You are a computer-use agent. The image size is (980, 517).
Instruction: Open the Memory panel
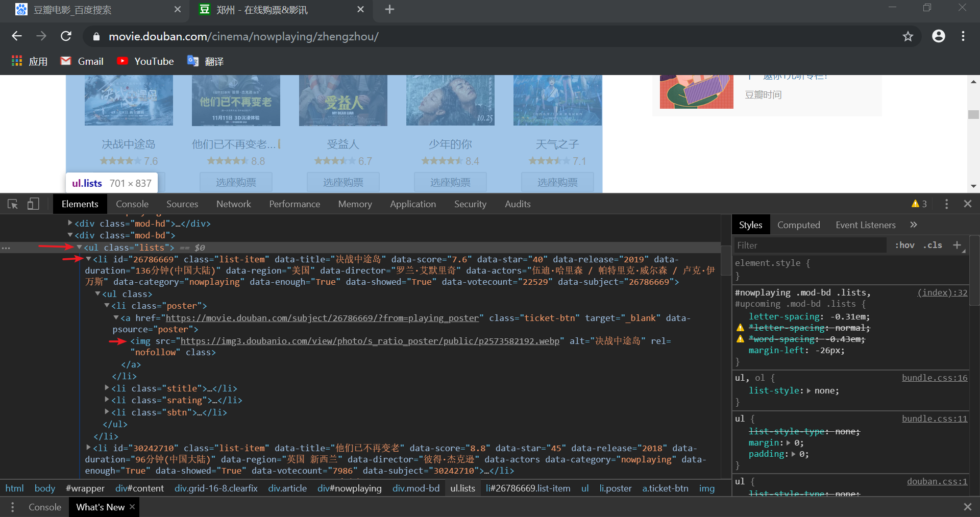pyautogui.click(x=355, y=204)
